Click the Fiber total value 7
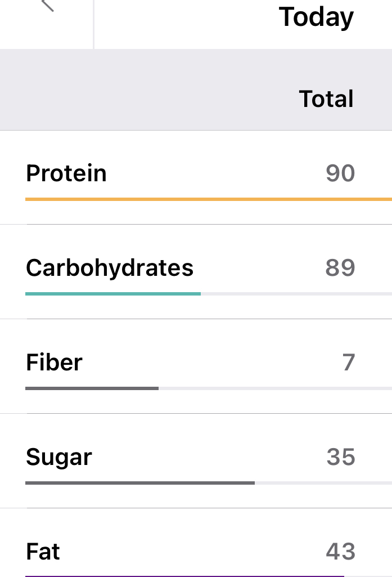Image resolution: width=392 pixels, height=577 pixels. coord(349,363)
